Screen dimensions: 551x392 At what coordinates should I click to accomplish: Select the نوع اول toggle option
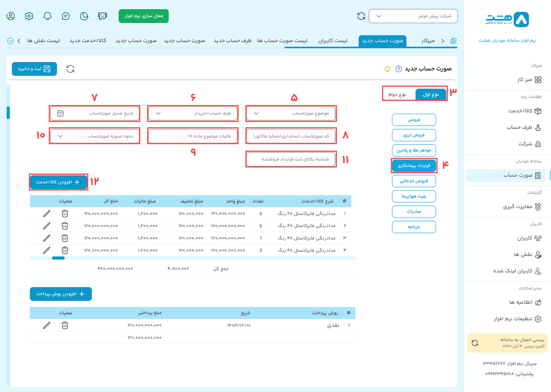(x=431, y=94)
